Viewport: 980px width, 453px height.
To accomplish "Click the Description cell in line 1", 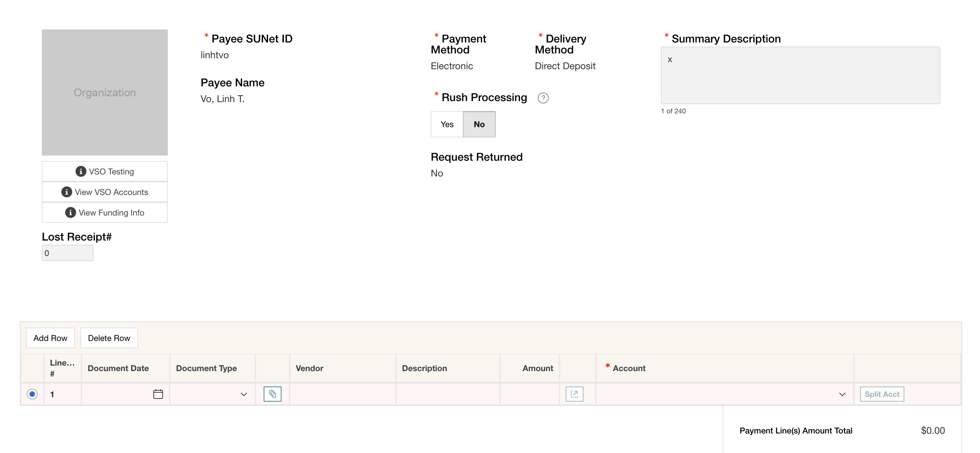I will [448, 394].
